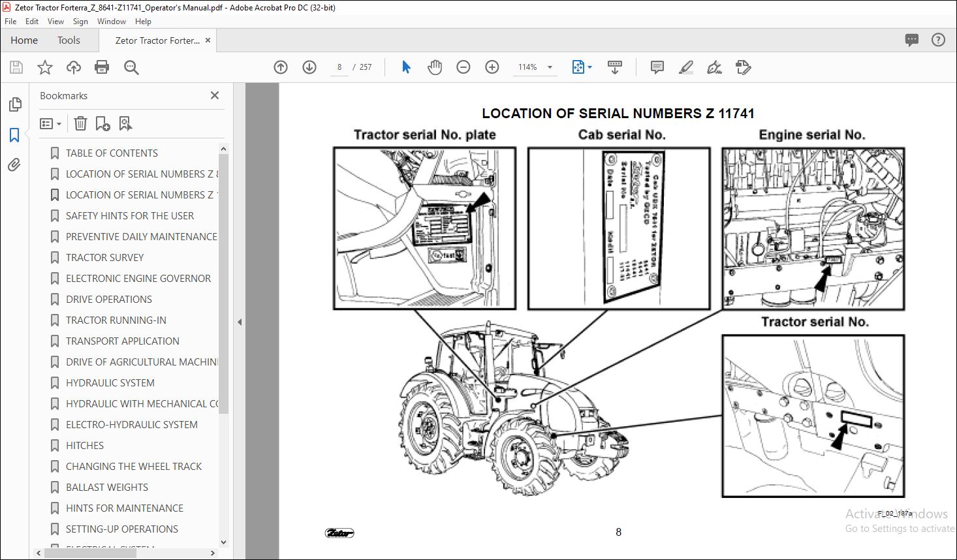Open the bookmark options dropdown

point(50,123)
